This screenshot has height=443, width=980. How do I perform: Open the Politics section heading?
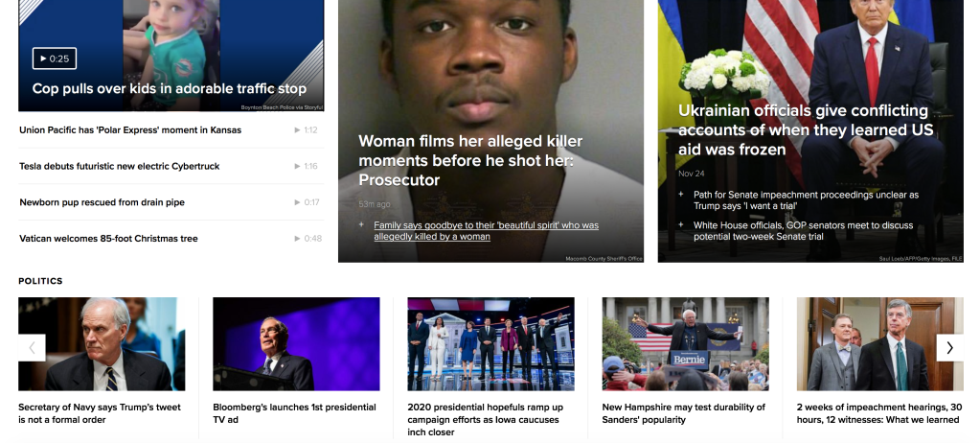[40, 281]
